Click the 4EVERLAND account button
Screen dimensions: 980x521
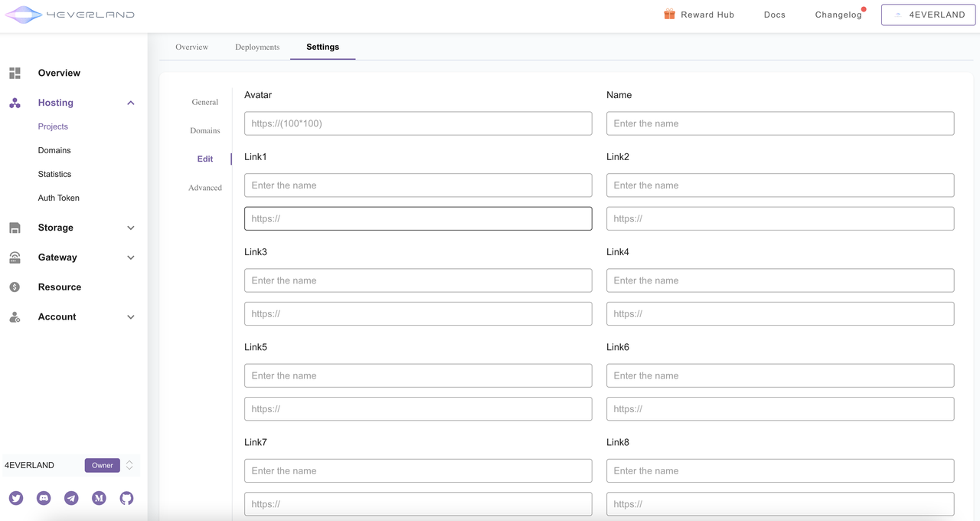[x=928, y=15]
